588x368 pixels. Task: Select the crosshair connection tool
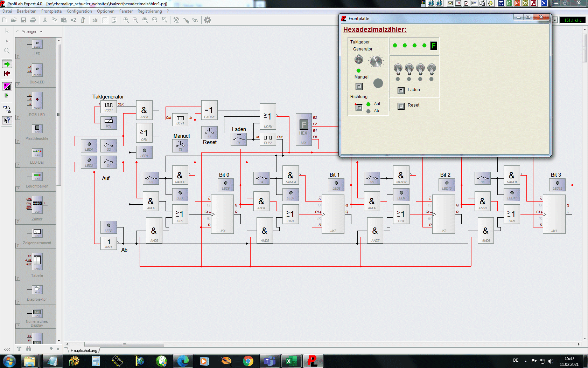pyautogui.click(x=7, y=41)
